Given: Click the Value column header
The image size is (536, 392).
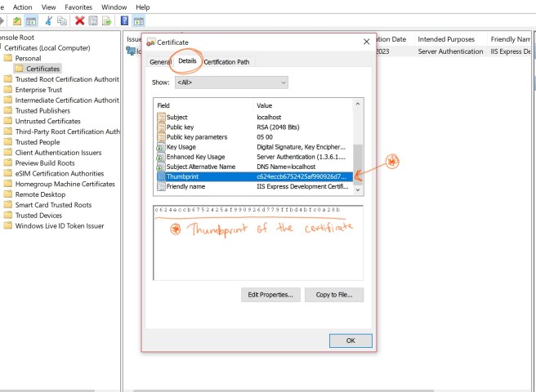Looking at the screenshot, I should coord(303,105).
